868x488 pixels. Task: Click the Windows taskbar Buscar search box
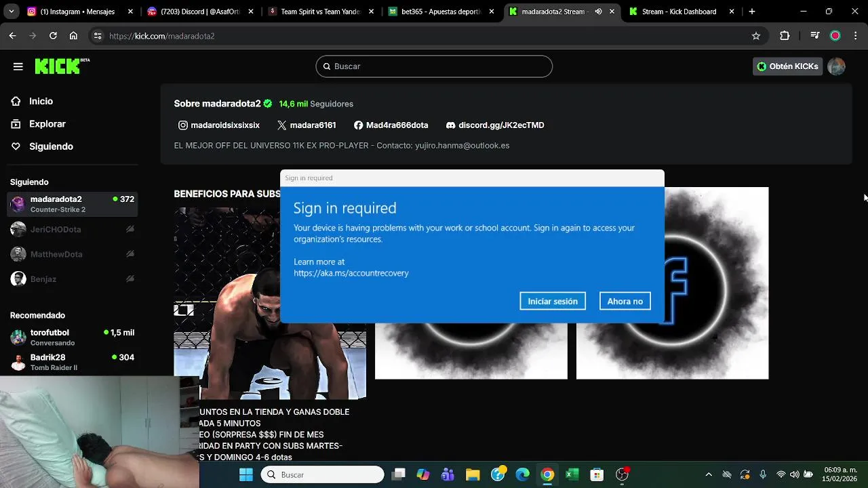point(323,474)
